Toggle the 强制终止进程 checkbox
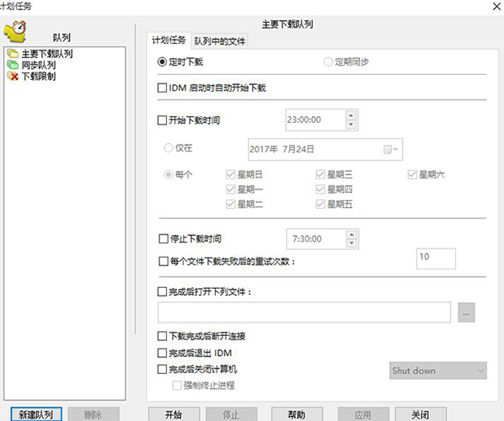The image size is (504, 421). tap(177, 385)
